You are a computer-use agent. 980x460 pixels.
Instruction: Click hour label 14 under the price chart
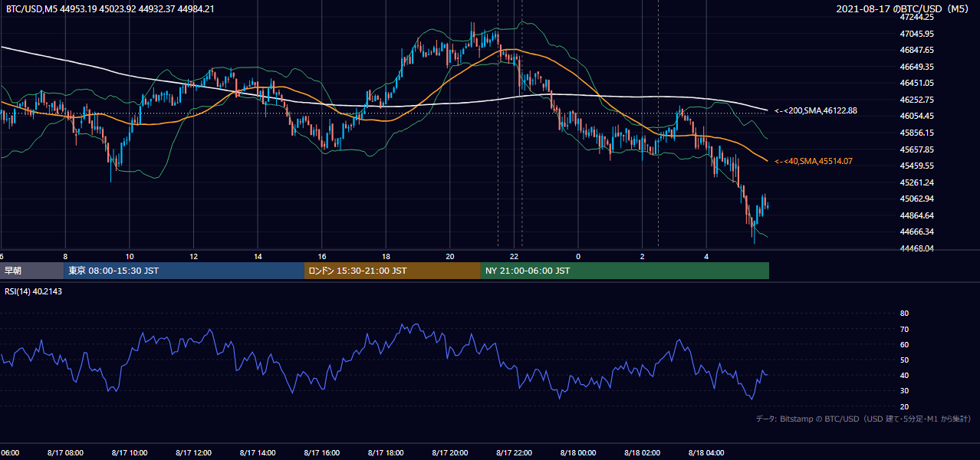click(258, 256)
